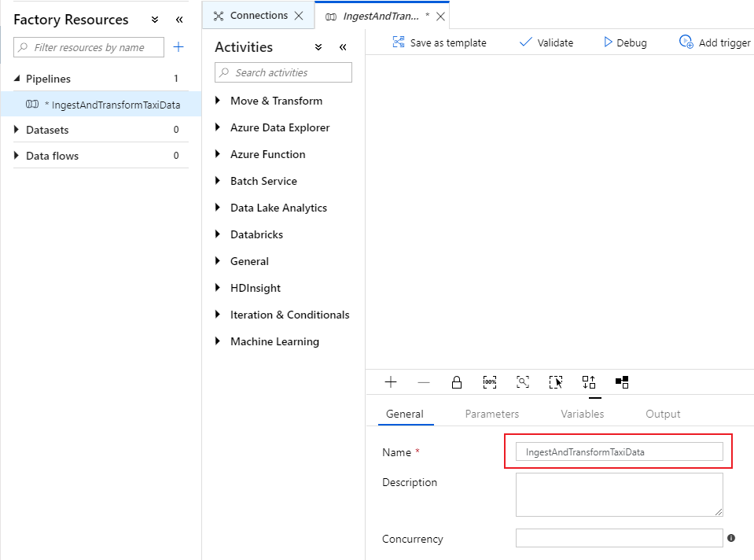Expand the Move & Transform activities
This screenshot has height=560, width=754.
218,101
